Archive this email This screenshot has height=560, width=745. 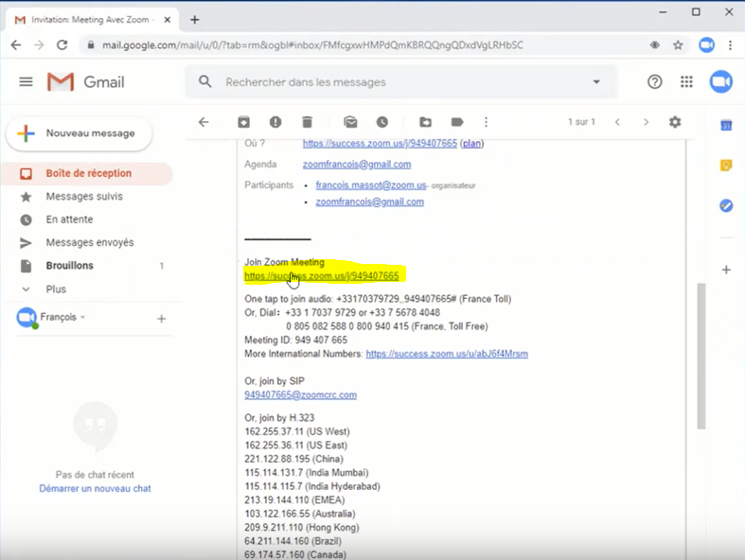click(243, 122)
